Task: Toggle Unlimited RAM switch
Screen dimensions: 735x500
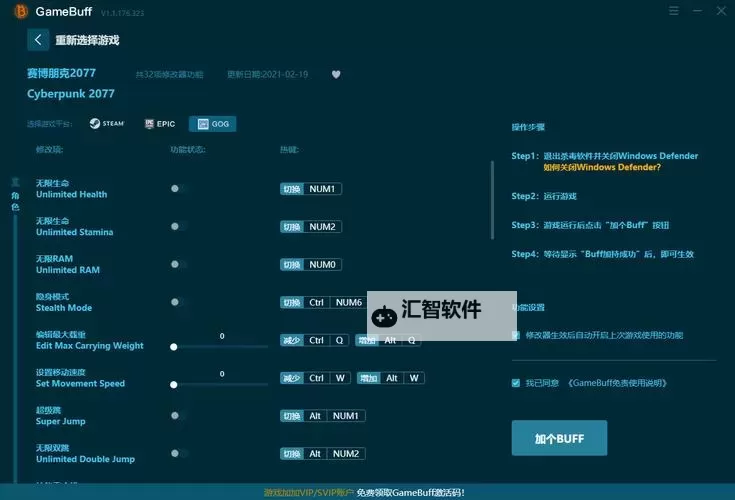Action: click(x=179, y=264)
